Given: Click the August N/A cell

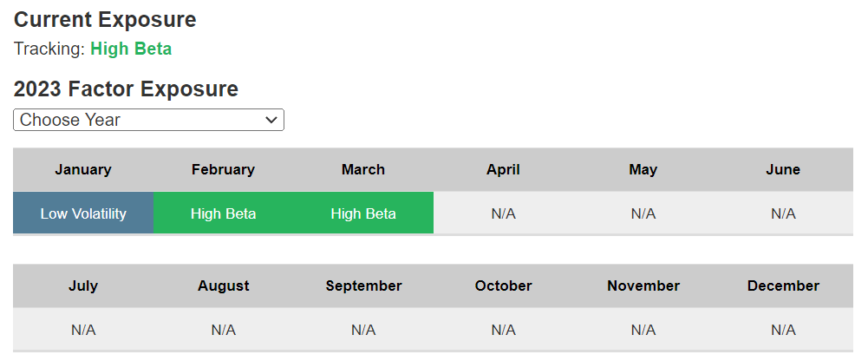Looking at the screenshot, I should point(223,330).
